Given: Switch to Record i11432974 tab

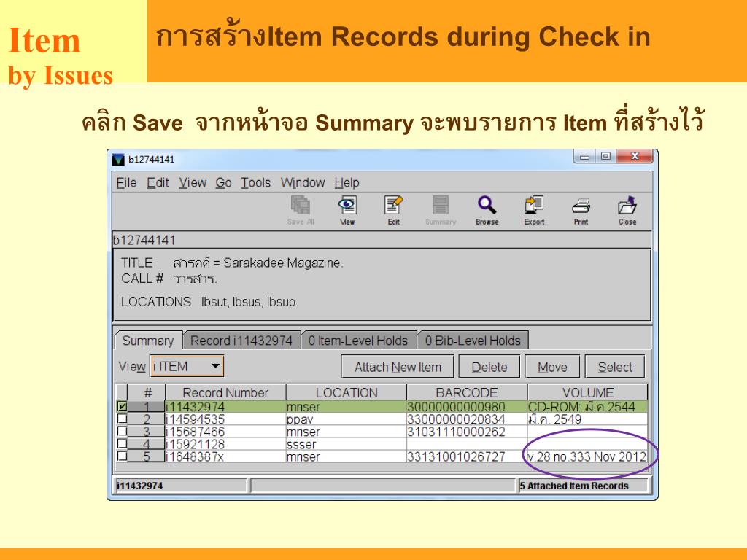Looking at the screenshot, I should 241,341.
